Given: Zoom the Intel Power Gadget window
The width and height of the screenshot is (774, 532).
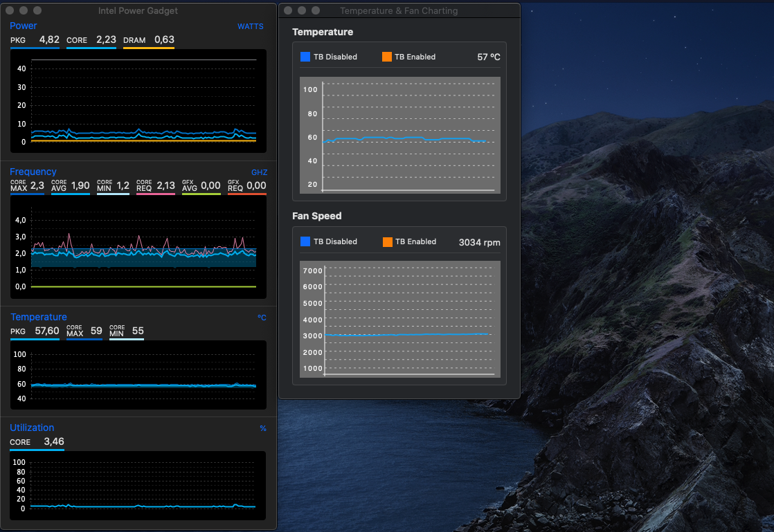Looking at the screenshot, I should coord(37,10).
